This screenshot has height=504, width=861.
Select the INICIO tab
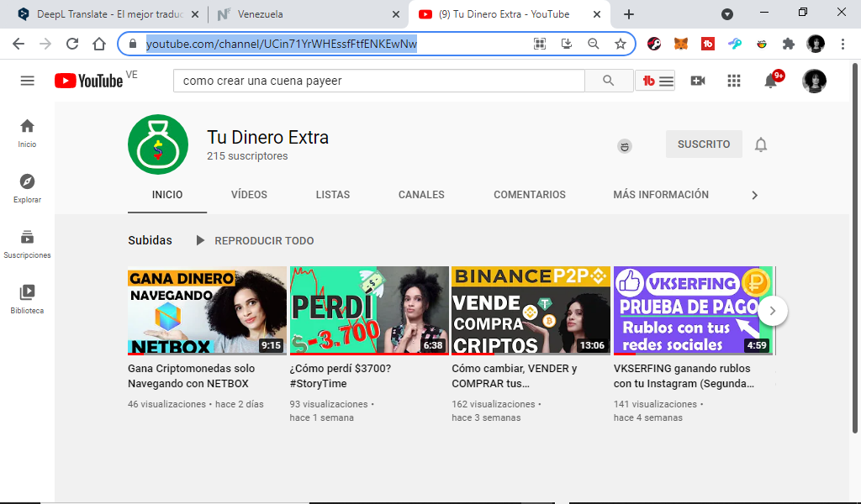[x=167, y=195]
